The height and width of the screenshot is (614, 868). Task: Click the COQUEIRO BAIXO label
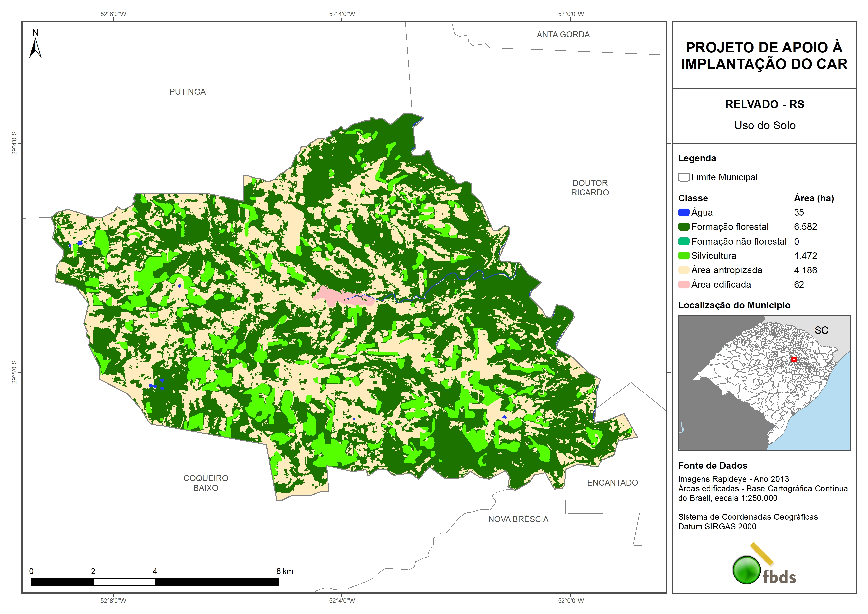pos(206,483)
